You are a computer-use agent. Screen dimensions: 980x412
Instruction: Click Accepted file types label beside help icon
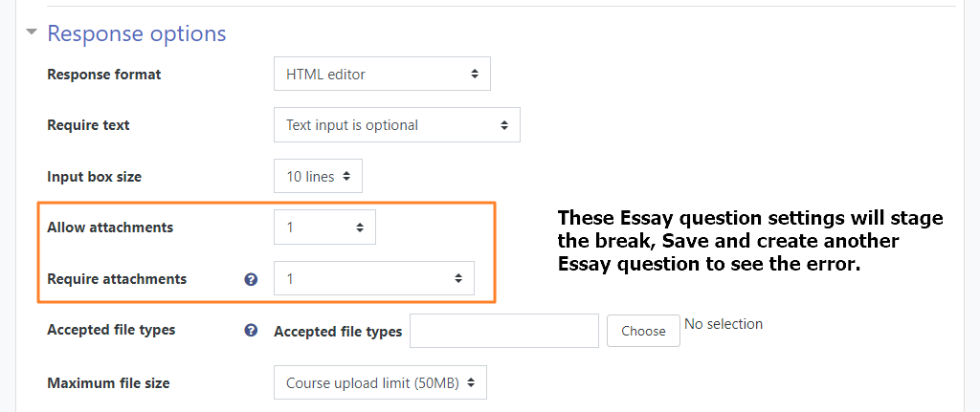click(338, 332)
